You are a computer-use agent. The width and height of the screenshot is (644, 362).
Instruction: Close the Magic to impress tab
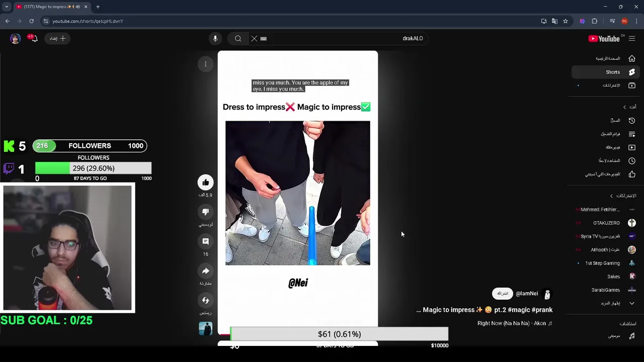click(x=86, y=7)
